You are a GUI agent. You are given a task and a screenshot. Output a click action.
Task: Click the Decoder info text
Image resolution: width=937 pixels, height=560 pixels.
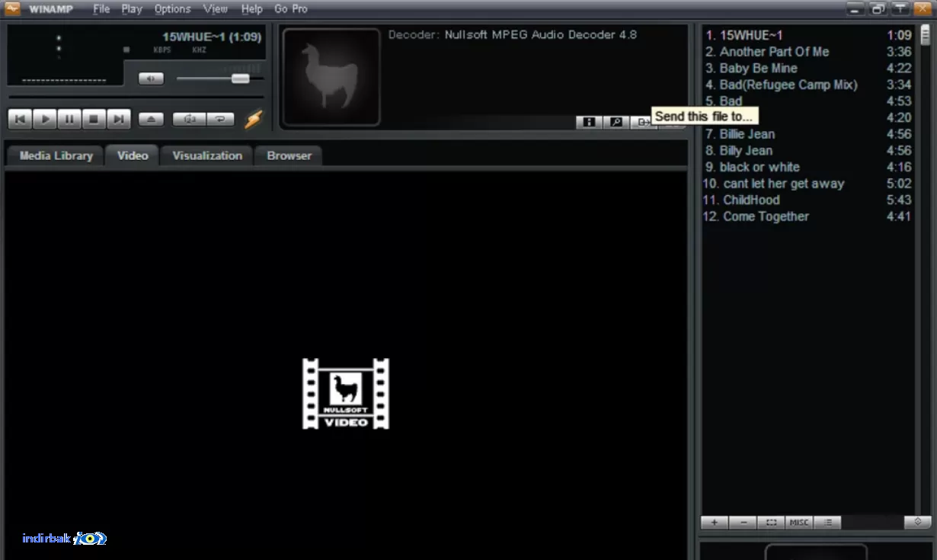click(512, 35)
